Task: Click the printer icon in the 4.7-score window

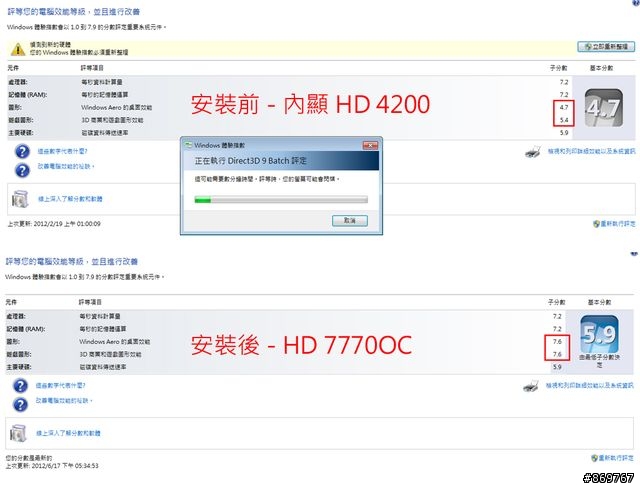Action: 533,152
